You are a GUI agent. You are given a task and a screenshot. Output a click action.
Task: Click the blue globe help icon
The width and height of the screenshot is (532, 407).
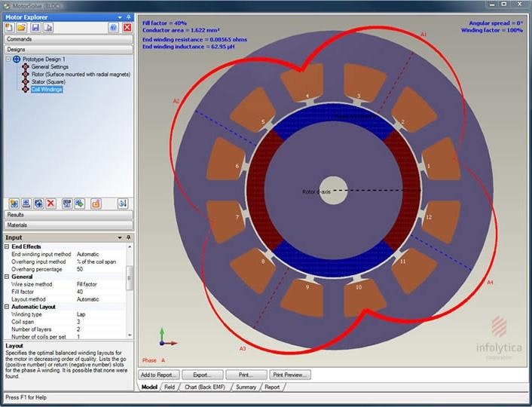[x=113, y=27]
